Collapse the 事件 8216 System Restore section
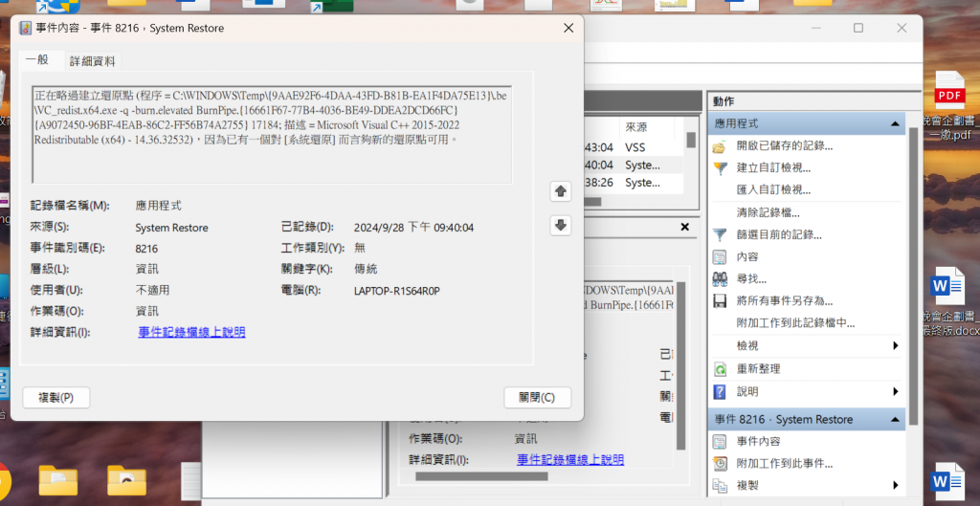980x506 pixels. (895, 420)
